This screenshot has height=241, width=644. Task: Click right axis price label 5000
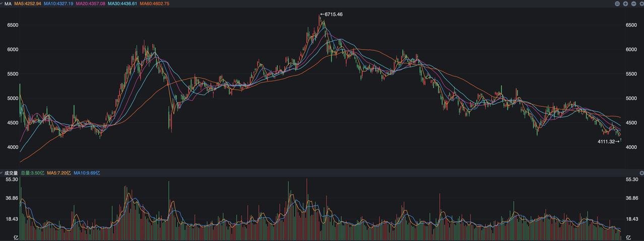coord(631,98)
